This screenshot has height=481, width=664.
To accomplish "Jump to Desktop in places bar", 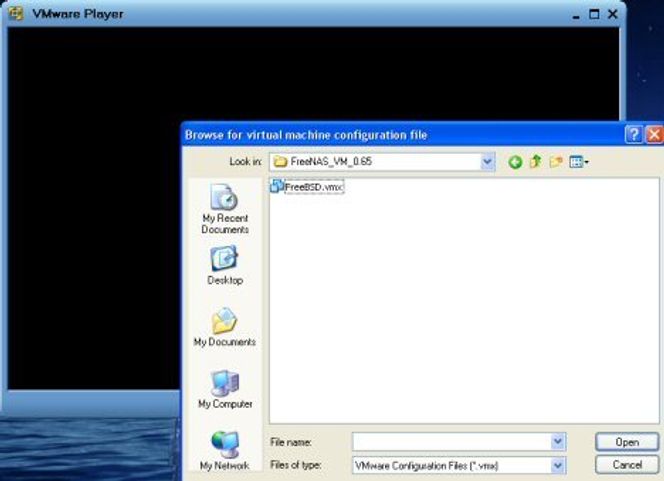I will tap(225, 266).
